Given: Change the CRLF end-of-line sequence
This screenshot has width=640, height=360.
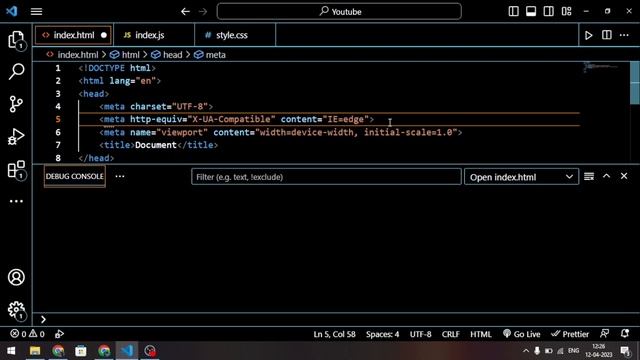Looking at the screenshot, I should tap(451, 334).
